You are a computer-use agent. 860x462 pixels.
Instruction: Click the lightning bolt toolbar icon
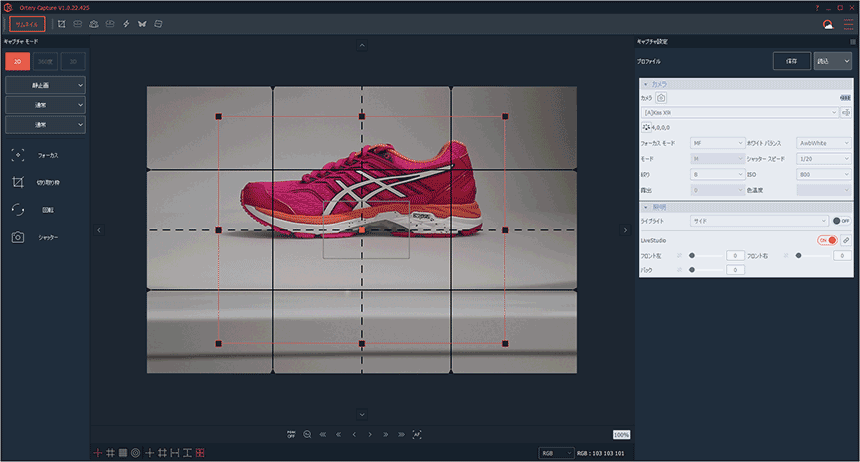126,23
